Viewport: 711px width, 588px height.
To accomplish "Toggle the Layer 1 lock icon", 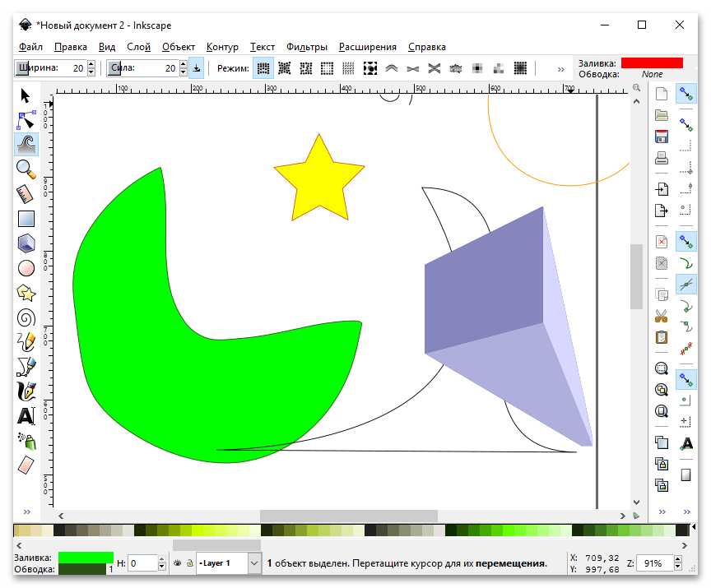I will [x=189, y=563].
